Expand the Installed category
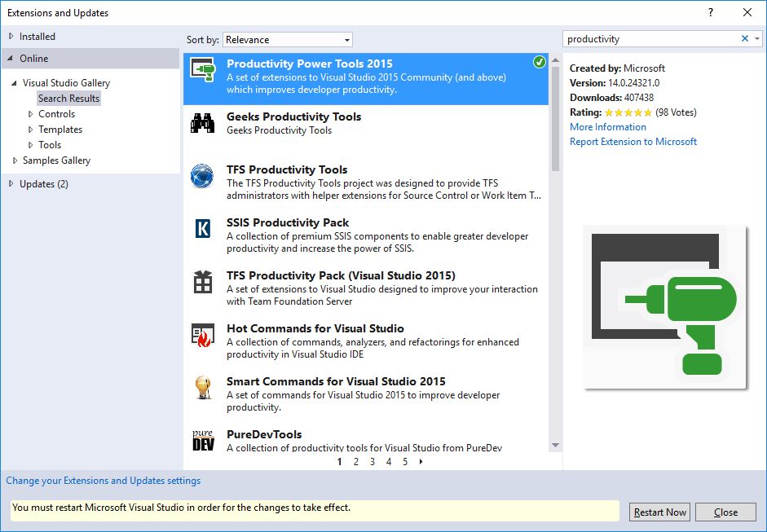Screen dimensions: 767x532 [x=11, y=36]
